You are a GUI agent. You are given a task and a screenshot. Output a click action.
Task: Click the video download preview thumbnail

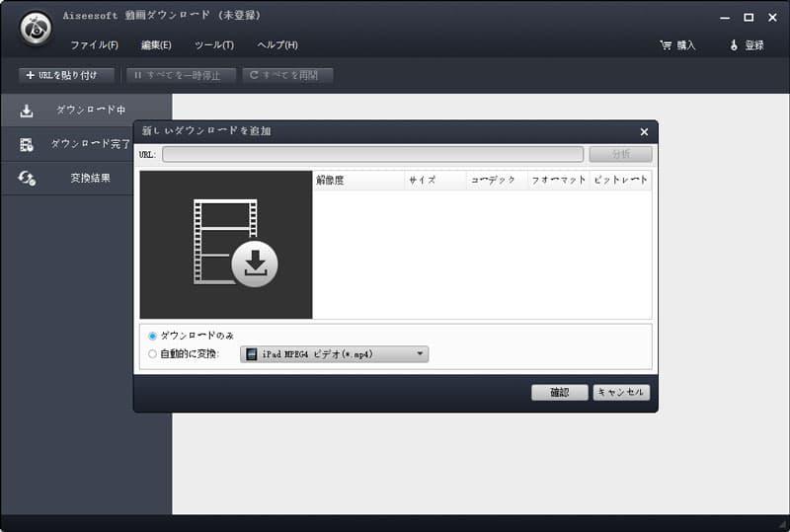tap(226, 245)
